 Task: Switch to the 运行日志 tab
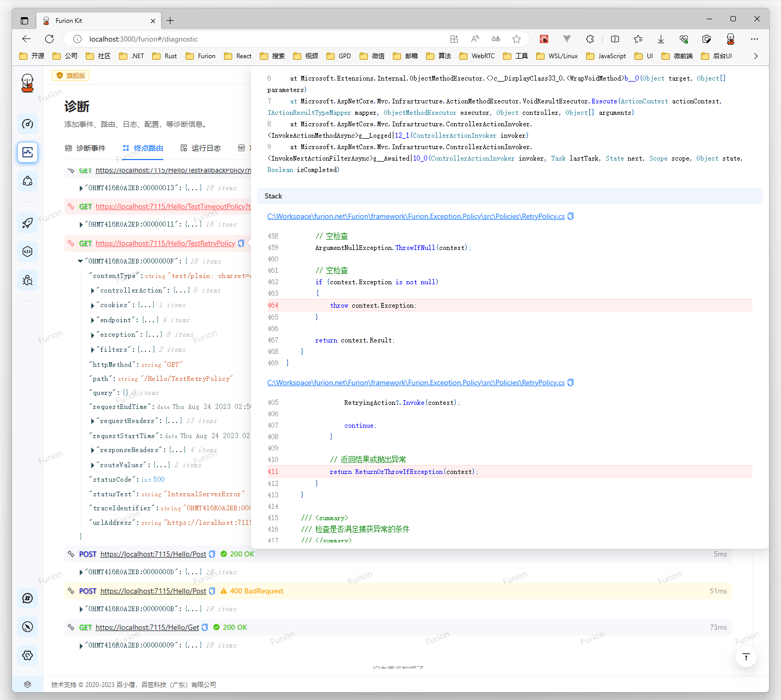click(x=201, y=148)
